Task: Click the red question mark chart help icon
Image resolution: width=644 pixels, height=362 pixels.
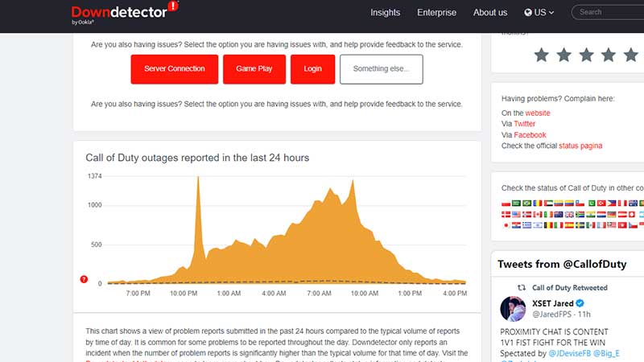Action: coord(84,279)
